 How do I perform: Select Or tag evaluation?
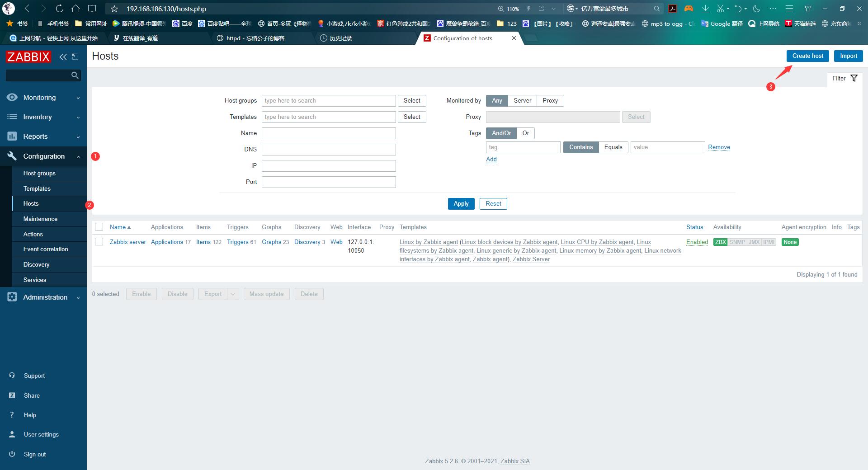pyautogui.click(x=526, y=133)
